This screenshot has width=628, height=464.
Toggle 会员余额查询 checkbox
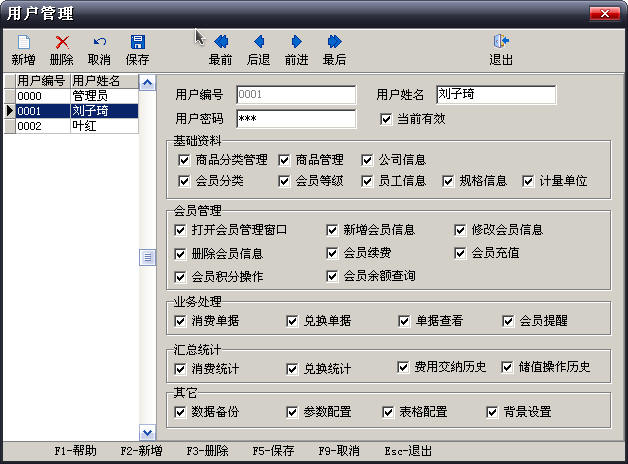(332, 276)
